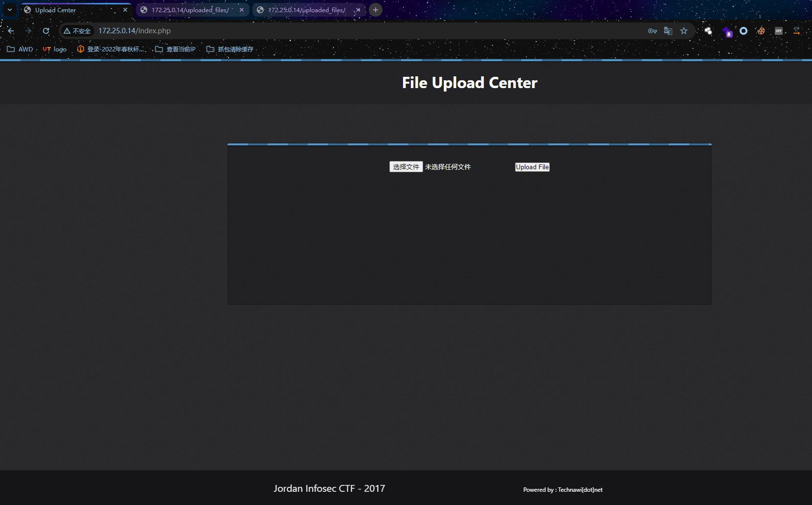Screen dimensions: 812x505
Task: Open the UT logo bookmark
Action: pyautogui.click(x=54, y=49)
